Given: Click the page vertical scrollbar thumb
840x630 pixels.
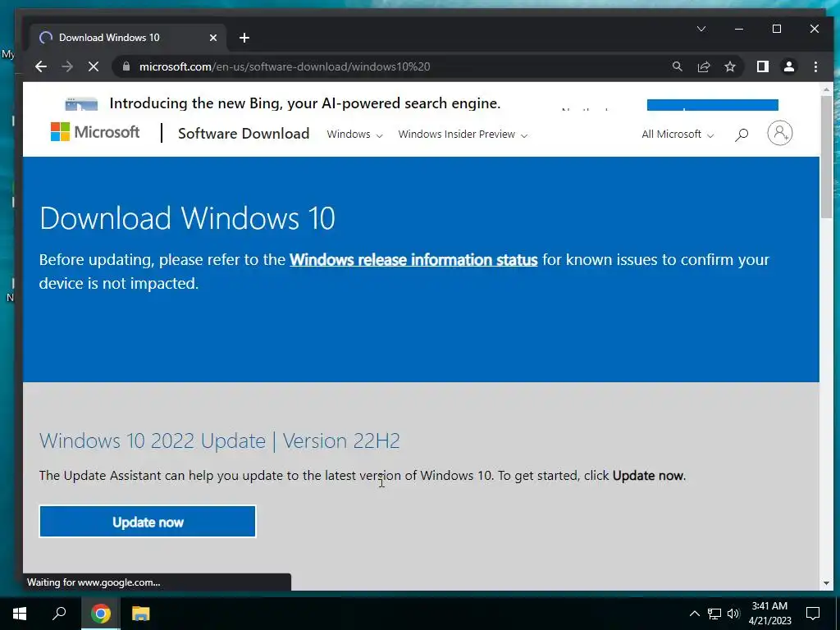Looking at the screenshot, I should tap(826, 157).
